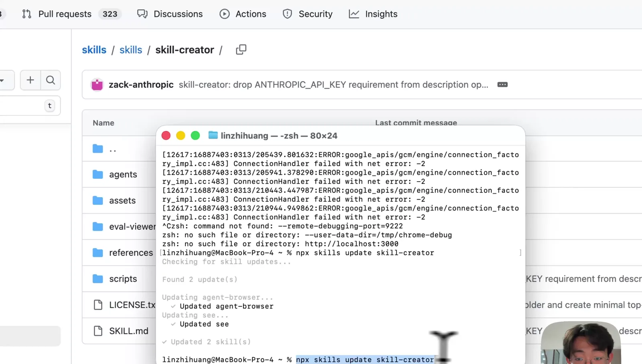Click the eval-viewer folder icon

(98, 226)
